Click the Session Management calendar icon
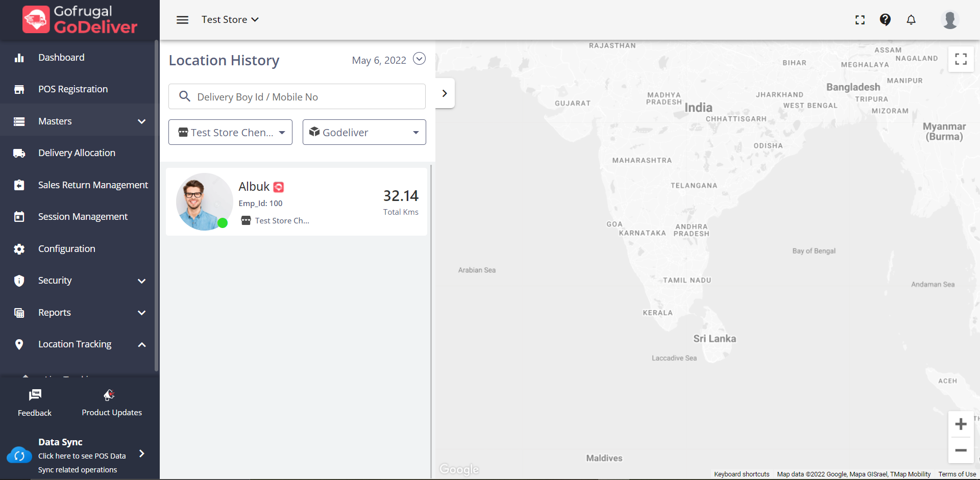 [x=19, y=217]
